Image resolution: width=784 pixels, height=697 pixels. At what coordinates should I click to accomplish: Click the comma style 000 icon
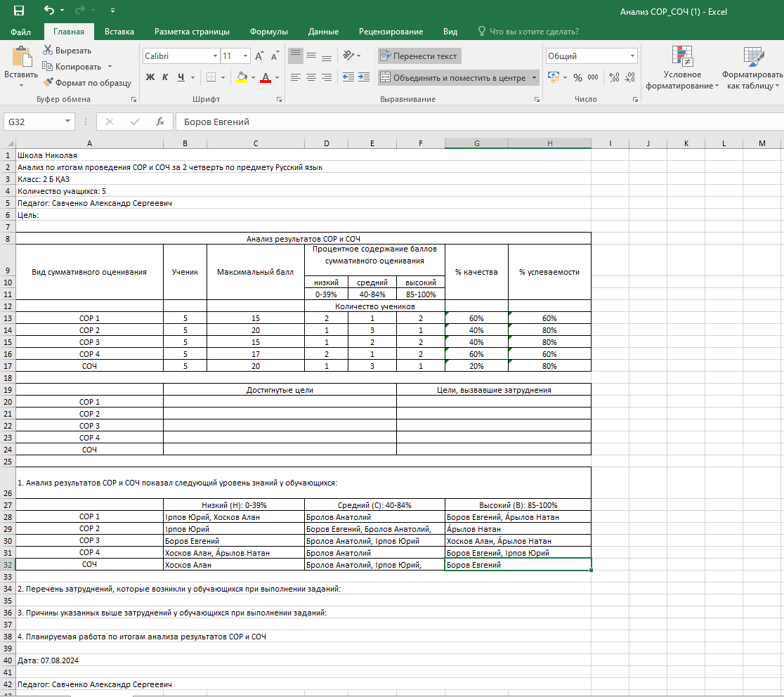click(x=593, y=77)
